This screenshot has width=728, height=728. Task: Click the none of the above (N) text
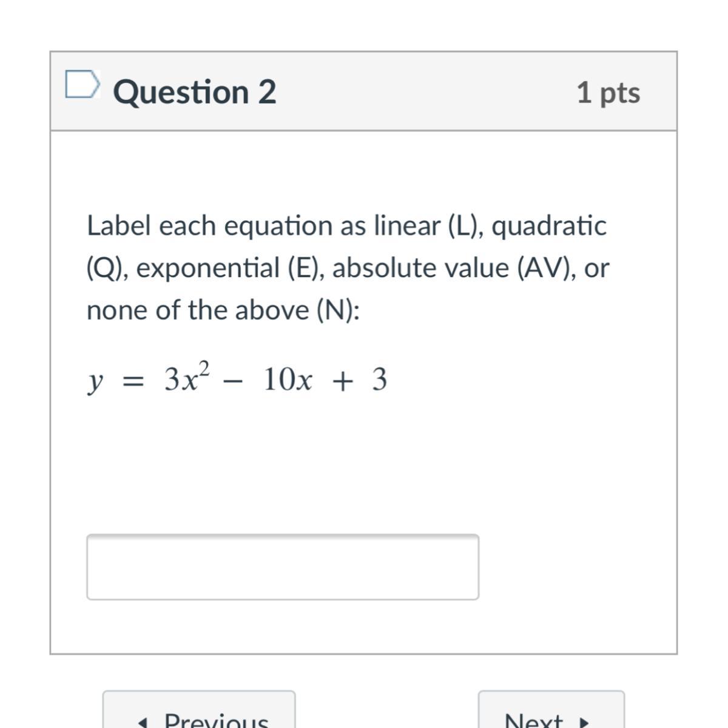(222, 310)
